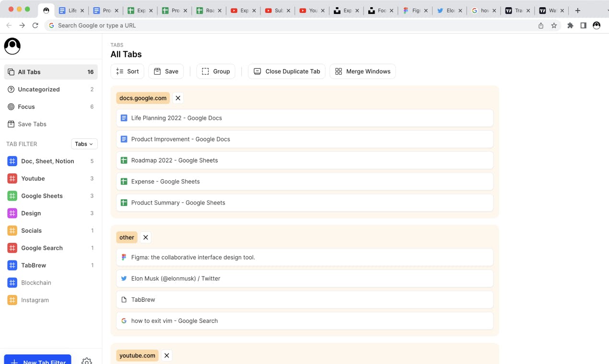The width and height of the screenshot is (609, 364).
Task: Select the Youtube filter
Action: click(51, 179)
